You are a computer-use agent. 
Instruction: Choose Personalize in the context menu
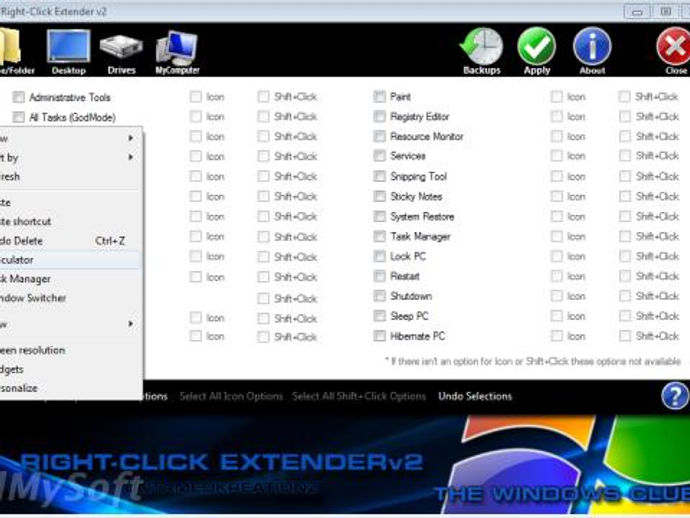70,388
